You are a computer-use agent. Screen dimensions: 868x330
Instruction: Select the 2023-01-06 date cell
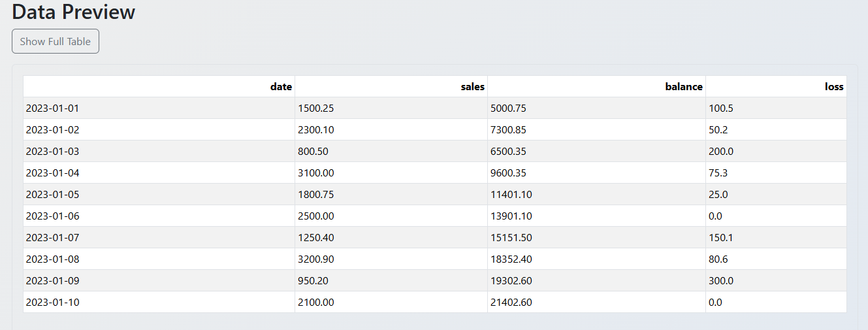(159, 216)
